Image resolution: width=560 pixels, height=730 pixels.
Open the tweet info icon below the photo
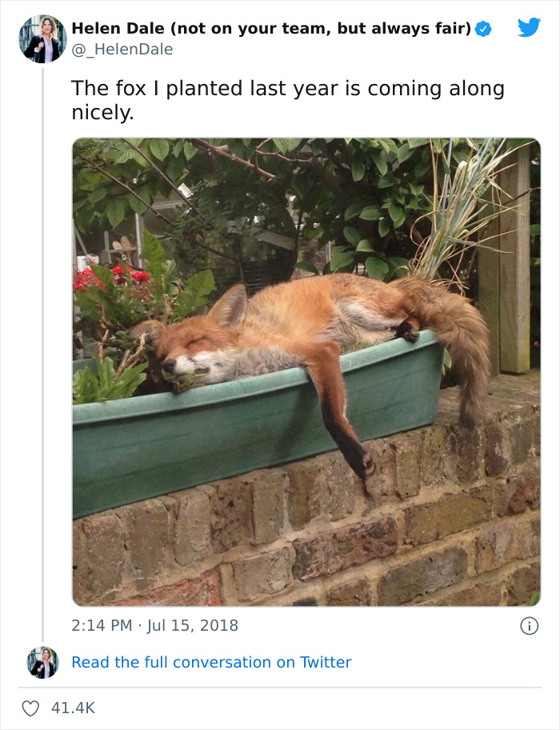tap(529, 624)
